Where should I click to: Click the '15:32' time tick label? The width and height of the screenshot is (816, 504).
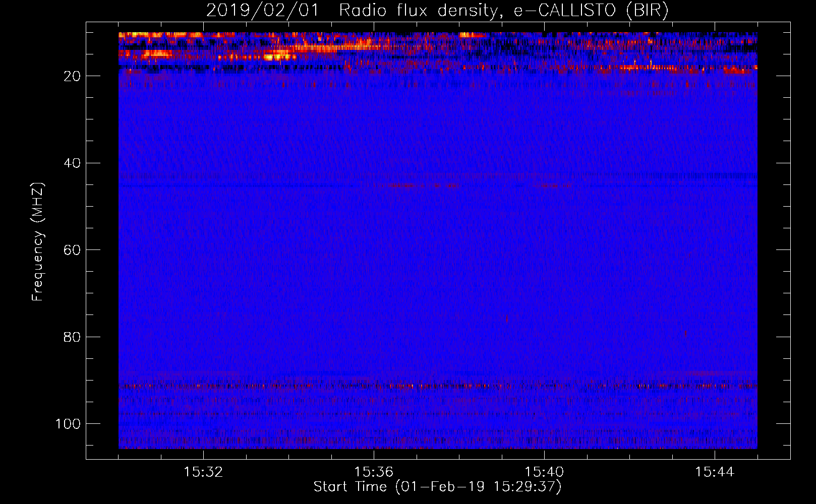pyautogui.click(x=203, y=472)
